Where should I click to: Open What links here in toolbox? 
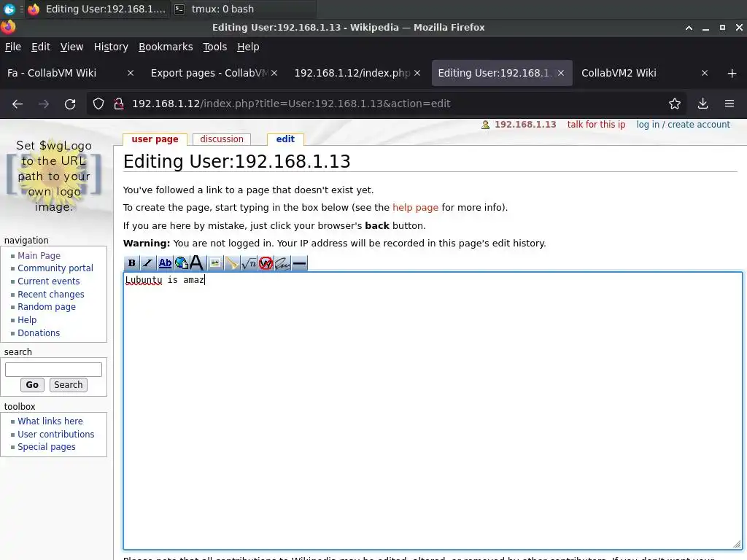click(50, 421)
